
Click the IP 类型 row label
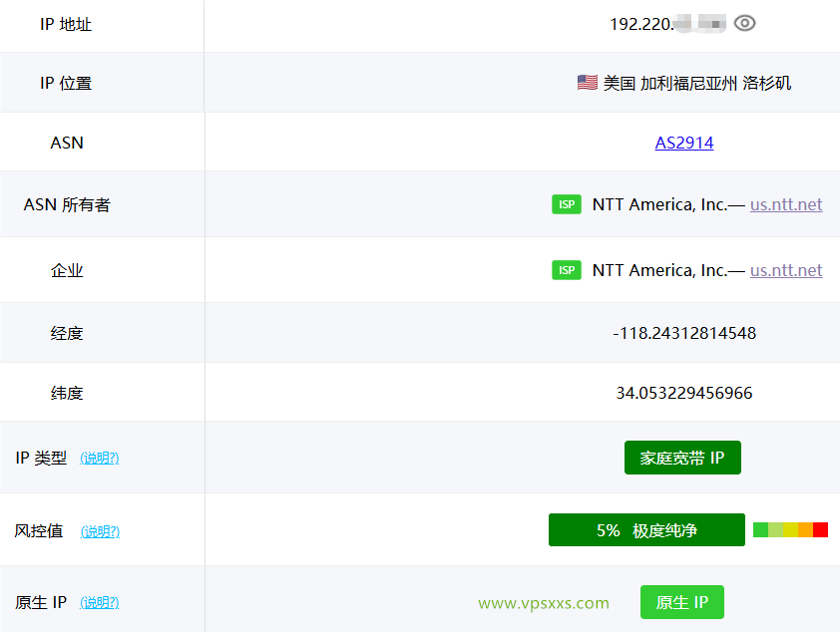41,459
